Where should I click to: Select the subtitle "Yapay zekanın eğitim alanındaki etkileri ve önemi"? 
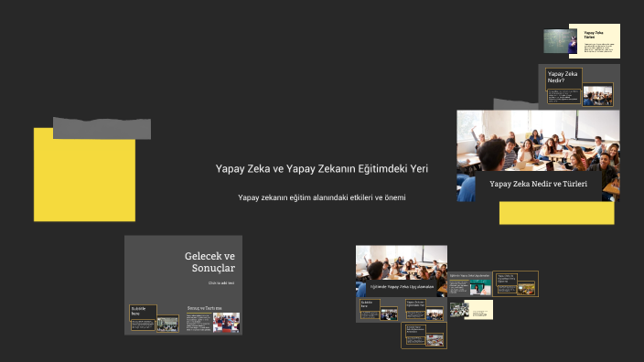(322, 197)
